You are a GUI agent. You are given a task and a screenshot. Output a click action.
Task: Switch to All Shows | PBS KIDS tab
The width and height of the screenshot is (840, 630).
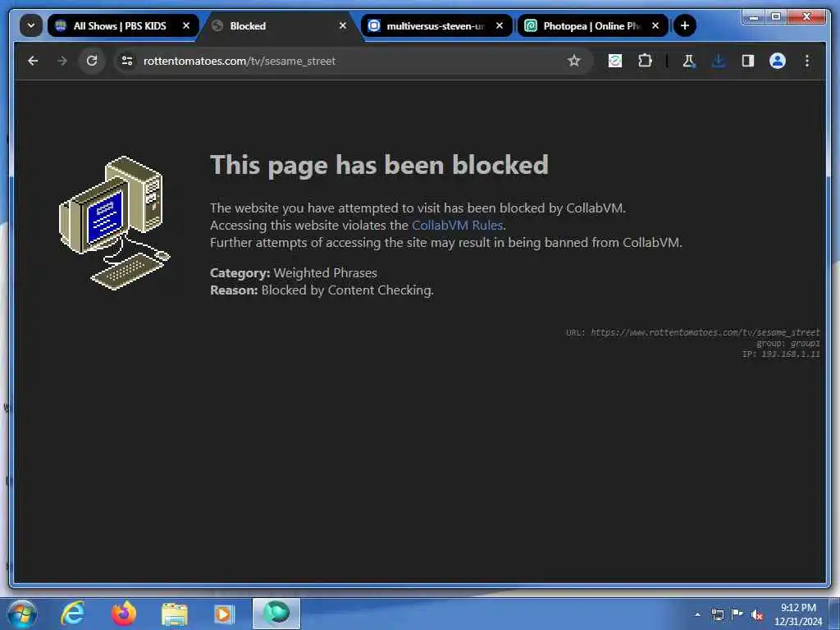[x=123, y=25]
